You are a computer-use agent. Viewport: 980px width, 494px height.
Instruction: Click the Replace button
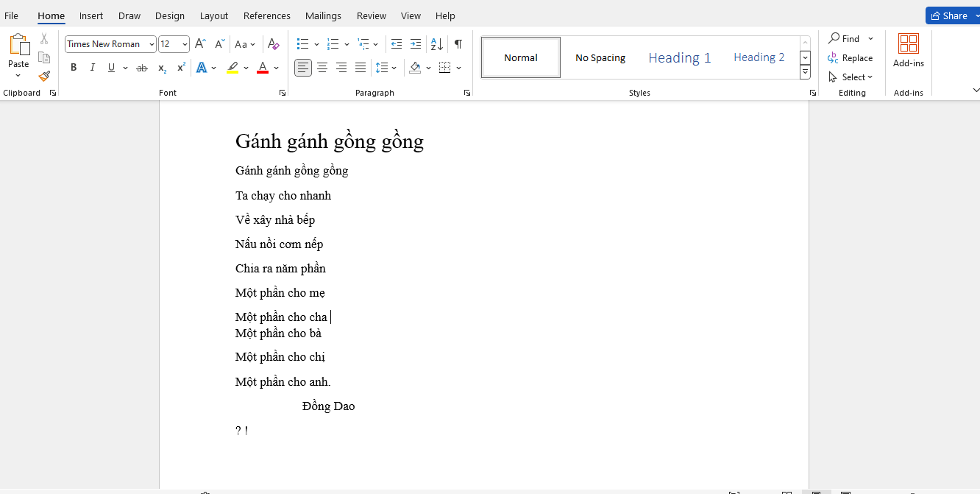point(851,58)
